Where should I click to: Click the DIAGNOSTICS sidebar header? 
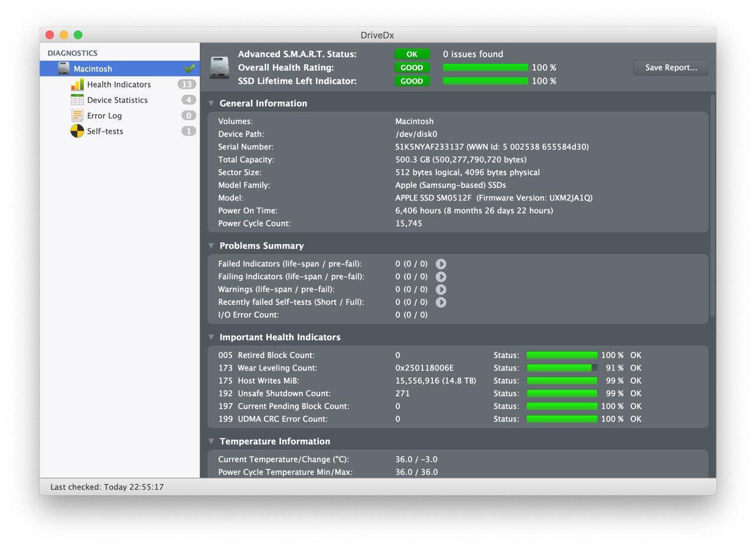[x=73, y=53]
